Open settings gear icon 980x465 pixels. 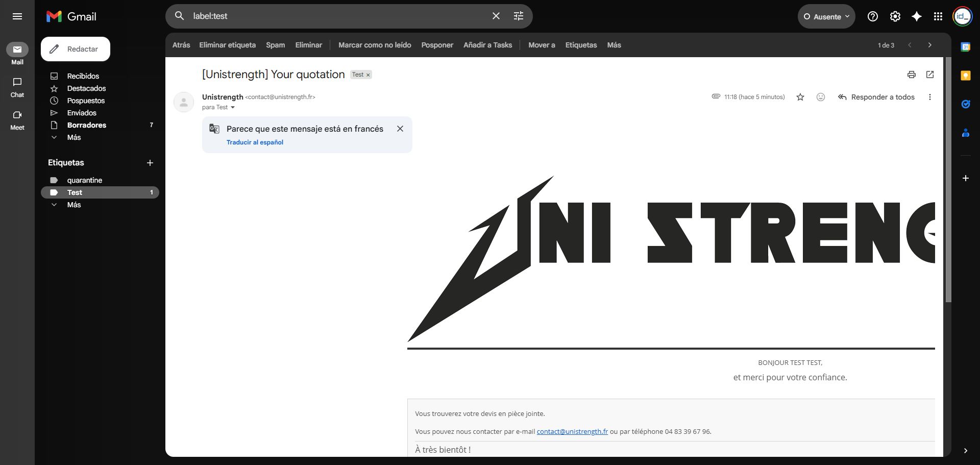[895, 16]
